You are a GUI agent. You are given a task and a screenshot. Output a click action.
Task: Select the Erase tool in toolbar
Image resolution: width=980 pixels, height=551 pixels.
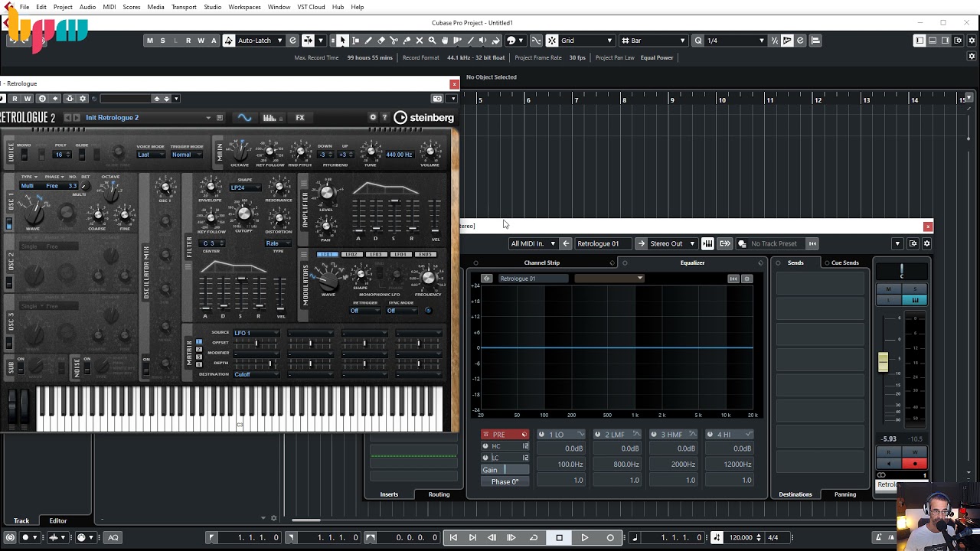[x=381, y=41]
